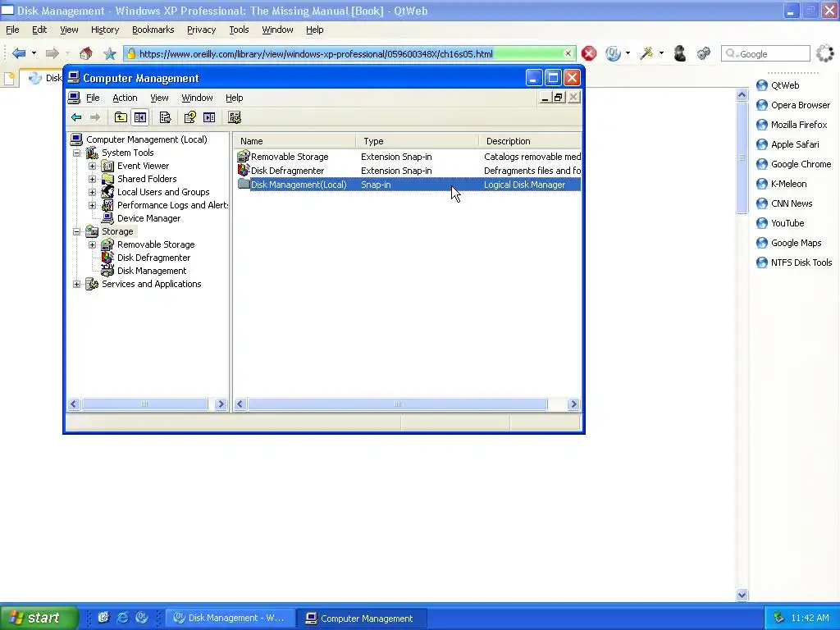Image resolution: width=840 pixels, height=630 pixels.
Task: Click the Type column header
Action: (x=417, y=141)
